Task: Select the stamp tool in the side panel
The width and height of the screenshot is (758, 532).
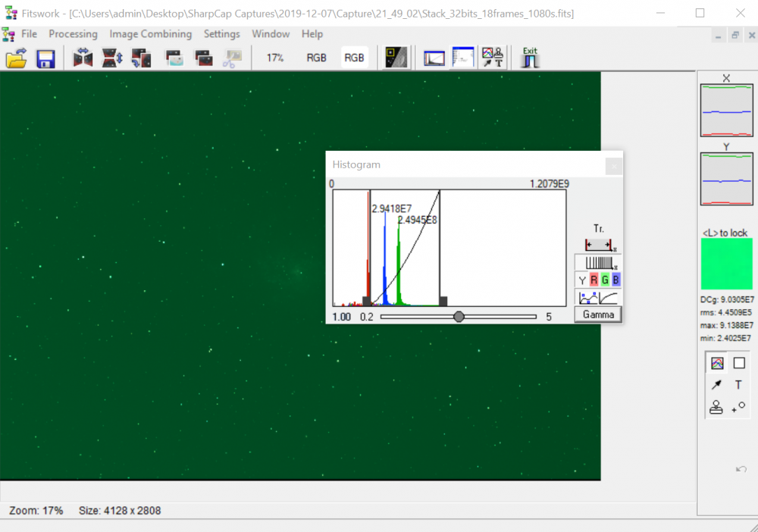Action: tap(716, 408)
